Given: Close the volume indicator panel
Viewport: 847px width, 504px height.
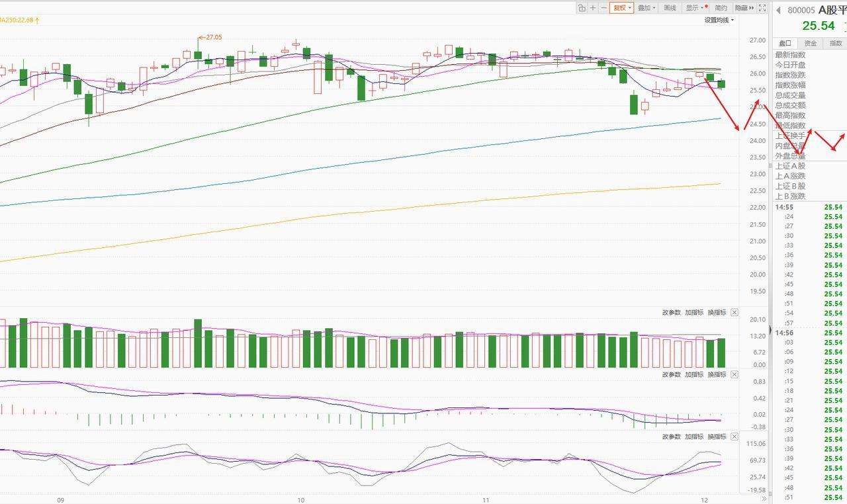Looking at the screenshot, I should [x=735, y=312].
